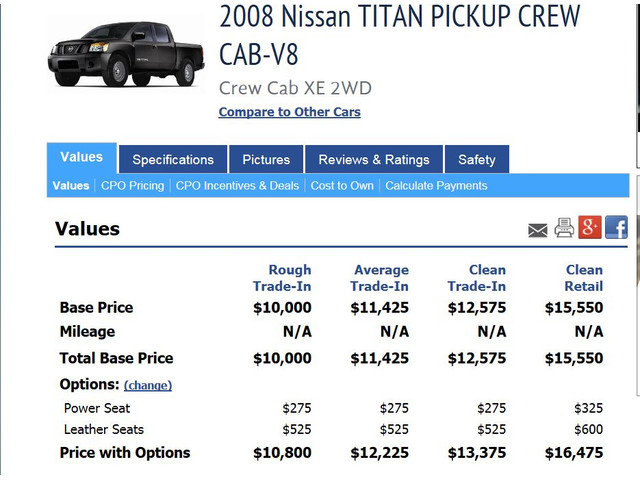Screen dimensions: 640x480
Task: Share via the Google Plus icon
Action: click(590, 227)
